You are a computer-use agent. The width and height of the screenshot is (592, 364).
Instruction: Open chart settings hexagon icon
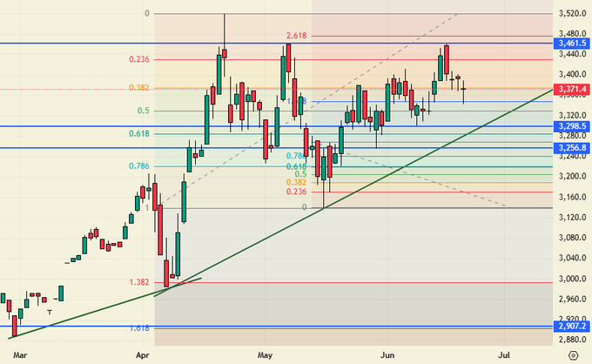(x=572, y=355)
